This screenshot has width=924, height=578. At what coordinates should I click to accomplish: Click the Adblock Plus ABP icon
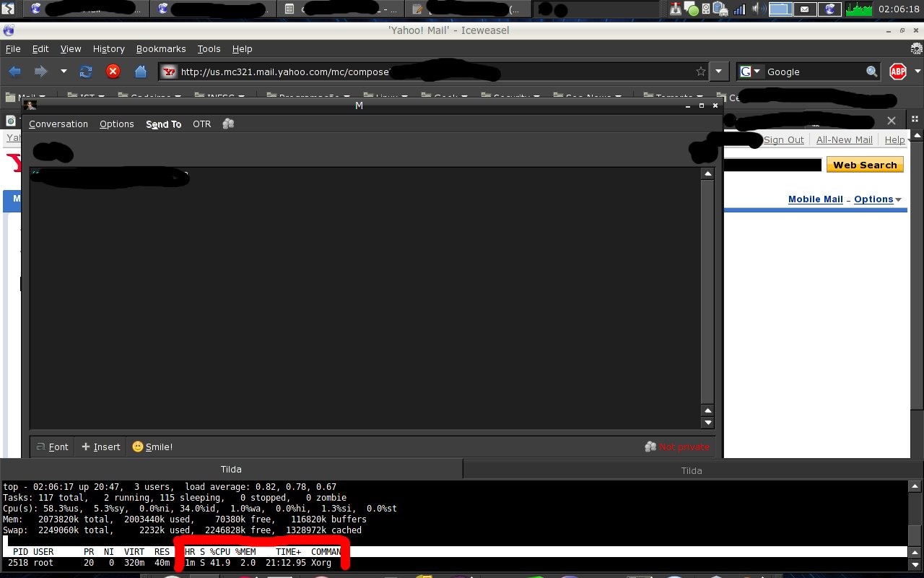[x=897, y=72]
